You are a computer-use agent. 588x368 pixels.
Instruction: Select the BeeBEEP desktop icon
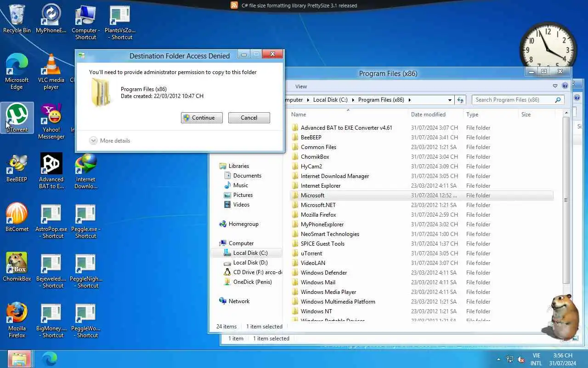point(17,167)
